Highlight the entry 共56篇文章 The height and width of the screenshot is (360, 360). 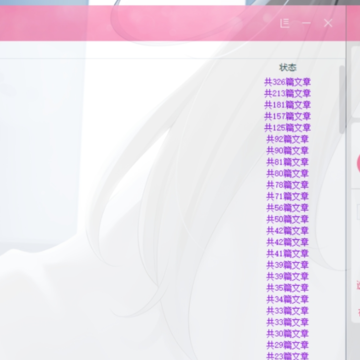point(288,208)
